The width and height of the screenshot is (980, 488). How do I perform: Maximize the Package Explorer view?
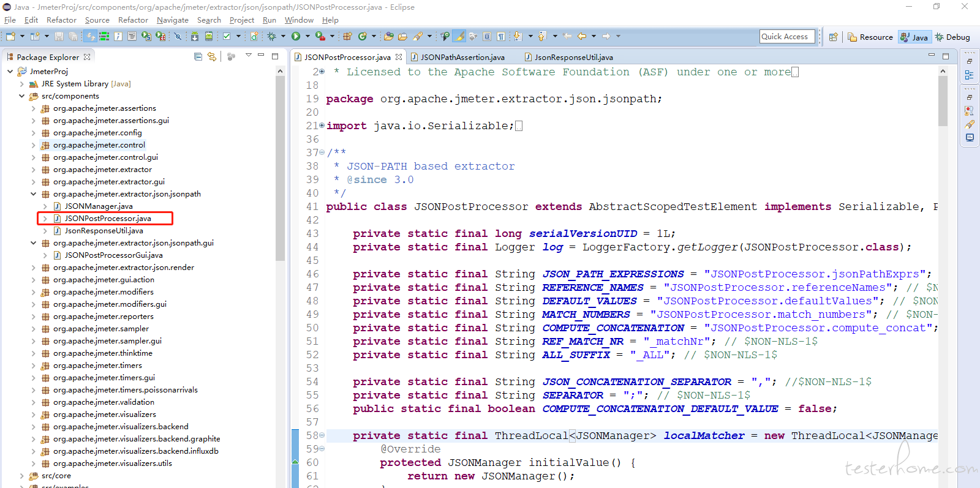(275, 56)
